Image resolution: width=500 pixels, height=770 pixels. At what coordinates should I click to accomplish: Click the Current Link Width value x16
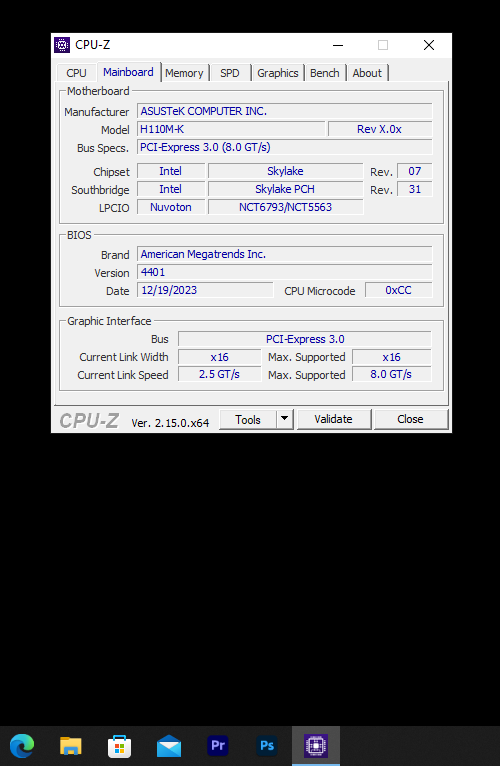point(220,357)
